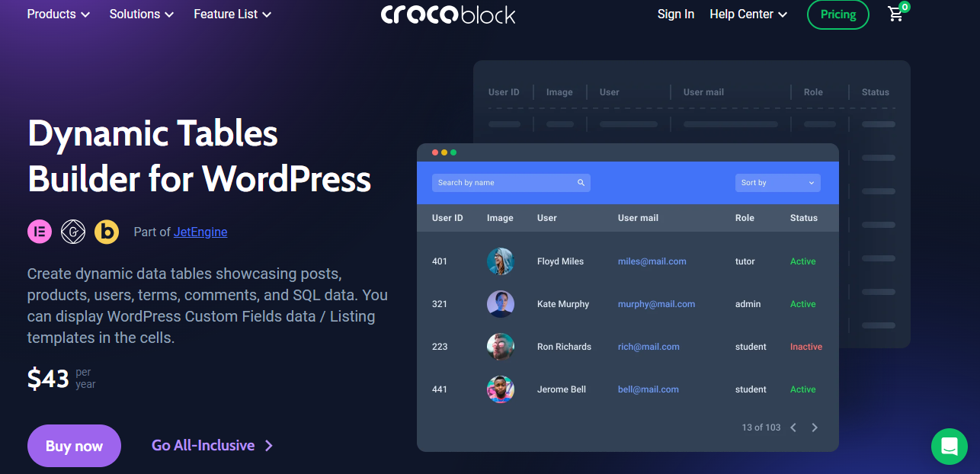980x474 pixels.
Task: Open the Feature List menu
Action: click(x=232, y=14)
